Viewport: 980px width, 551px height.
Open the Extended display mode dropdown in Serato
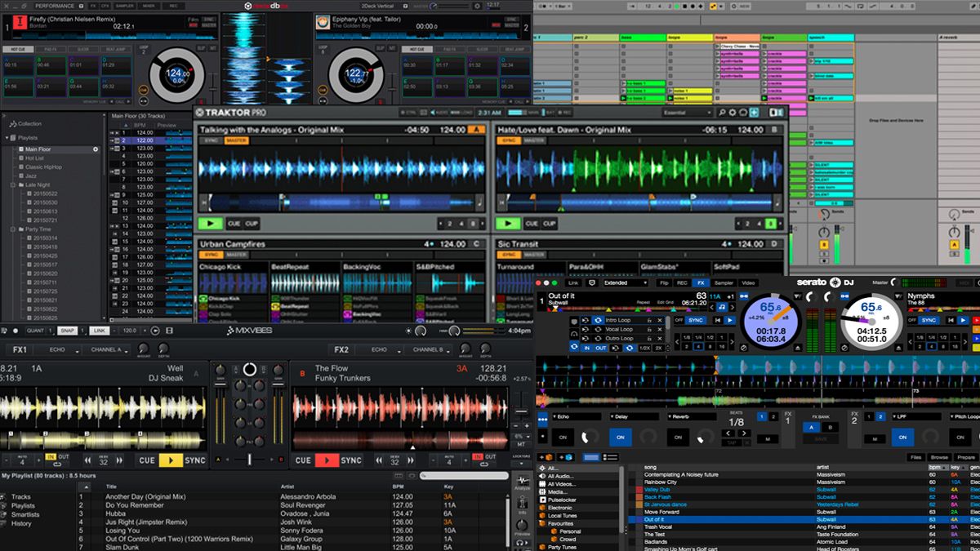click(x=625, y=283)
